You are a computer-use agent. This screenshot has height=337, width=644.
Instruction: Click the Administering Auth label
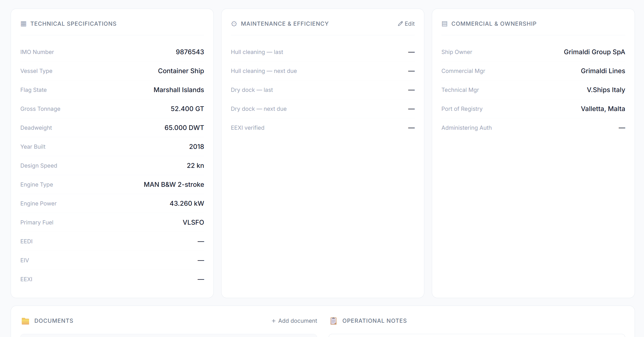click(467, 128)
